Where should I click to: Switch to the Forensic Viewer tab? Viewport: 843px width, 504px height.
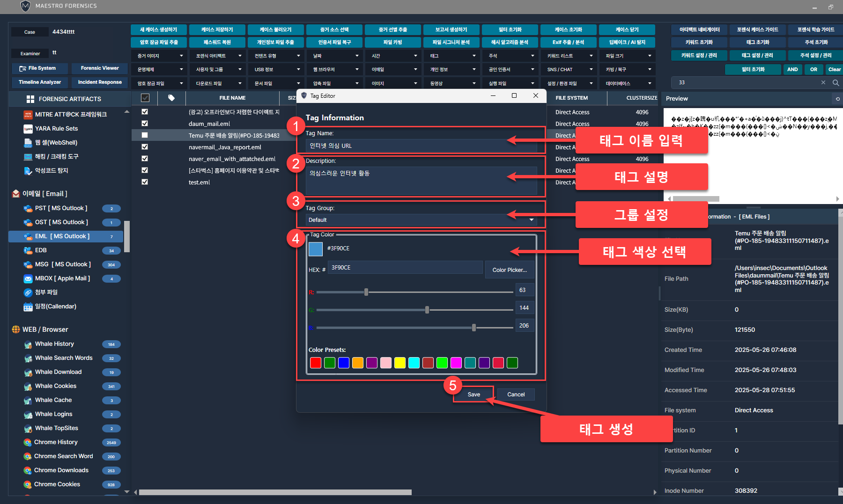[100, 68]
